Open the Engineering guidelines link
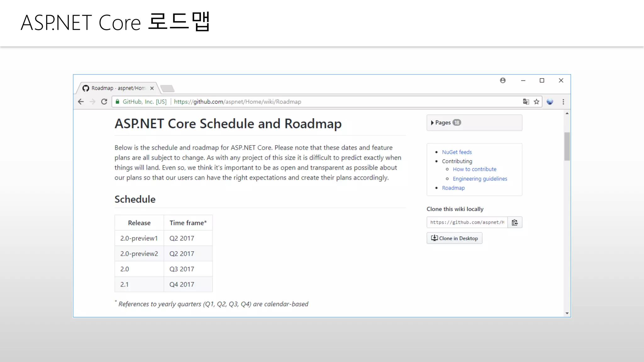The image size is (644, 362). [480, 178]
